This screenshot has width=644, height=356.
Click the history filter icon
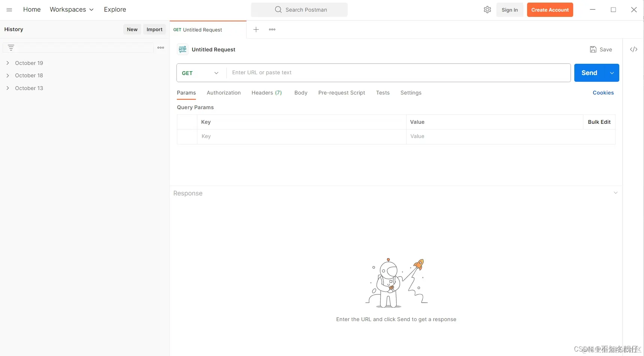pos(11,48)
